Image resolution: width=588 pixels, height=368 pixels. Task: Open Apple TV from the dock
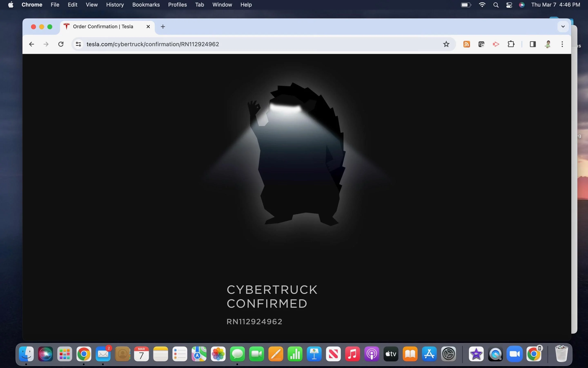click(x=391, y=354)
